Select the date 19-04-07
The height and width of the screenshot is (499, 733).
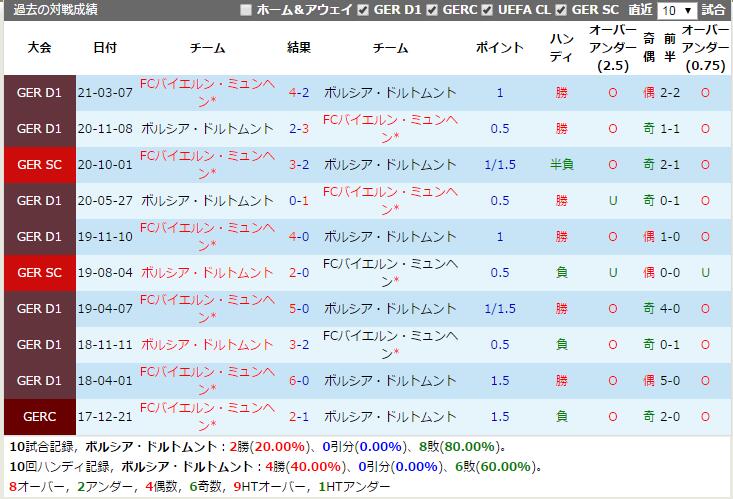point(105,309)
